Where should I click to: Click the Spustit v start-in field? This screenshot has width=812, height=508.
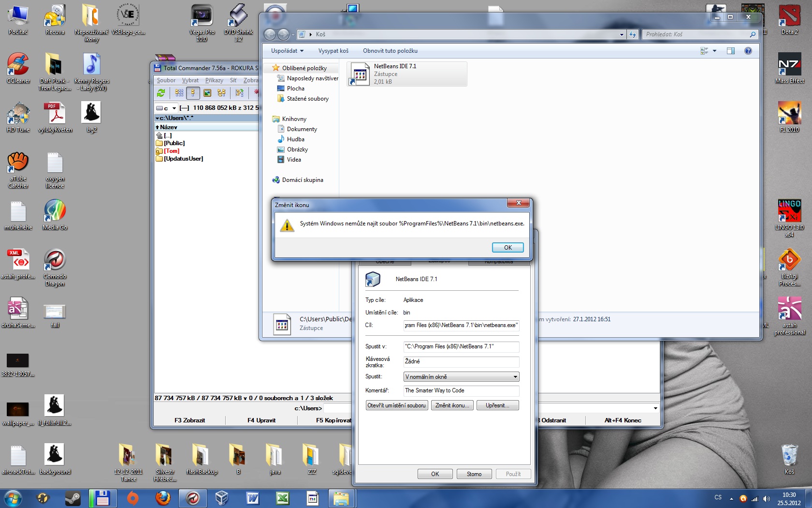click(x=461, y=346)
